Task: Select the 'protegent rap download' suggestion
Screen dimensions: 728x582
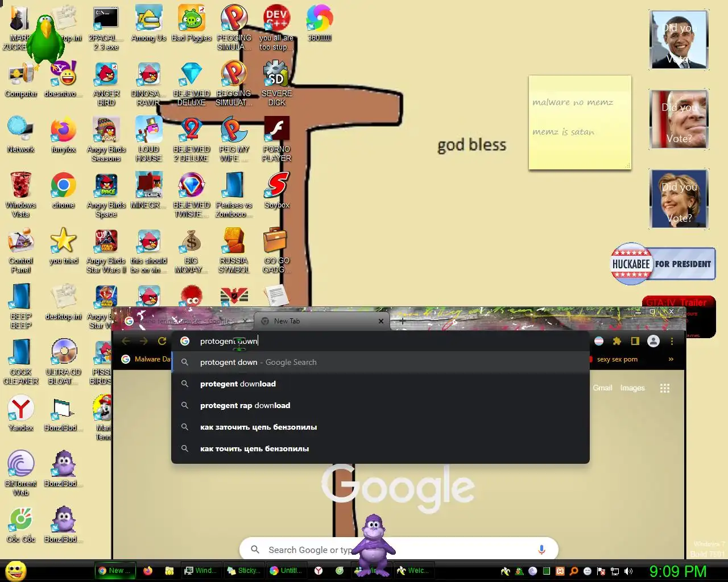Action: tap(380, 405)
